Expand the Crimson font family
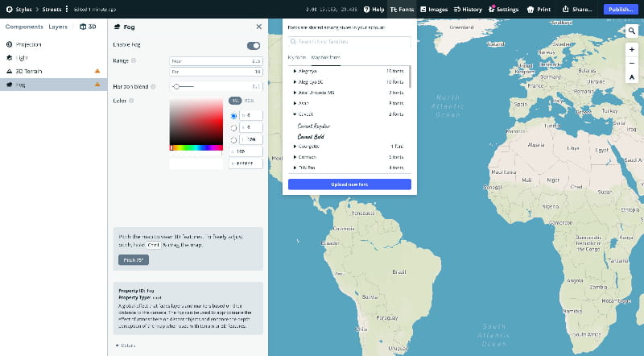The image size is (644, 356). coord(295,157)
